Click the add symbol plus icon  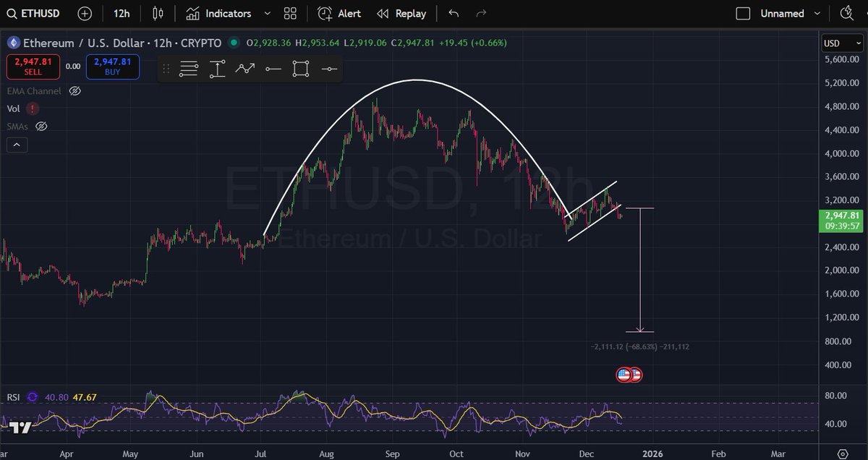(85, 13)
